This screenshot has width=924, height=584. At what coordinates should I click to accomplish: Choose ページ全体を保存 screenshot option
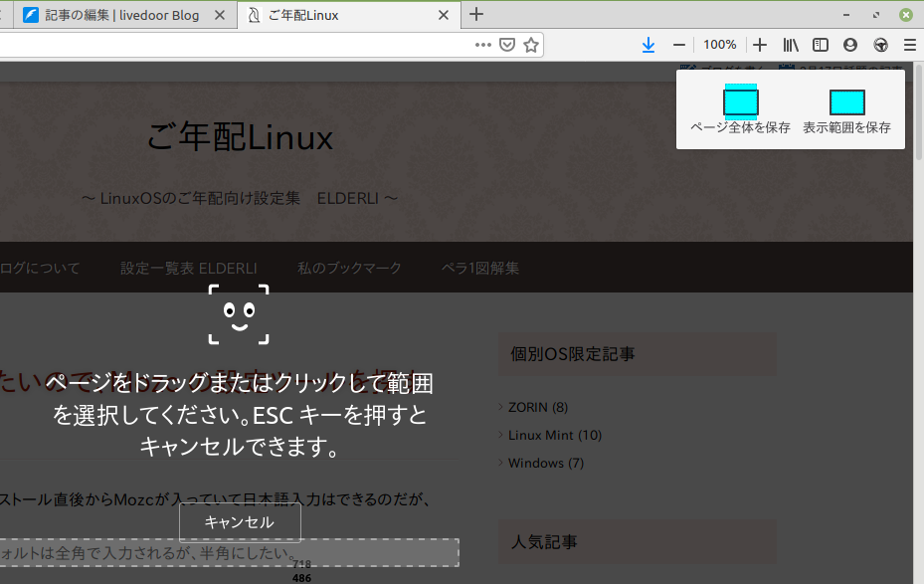coord(740,109)
